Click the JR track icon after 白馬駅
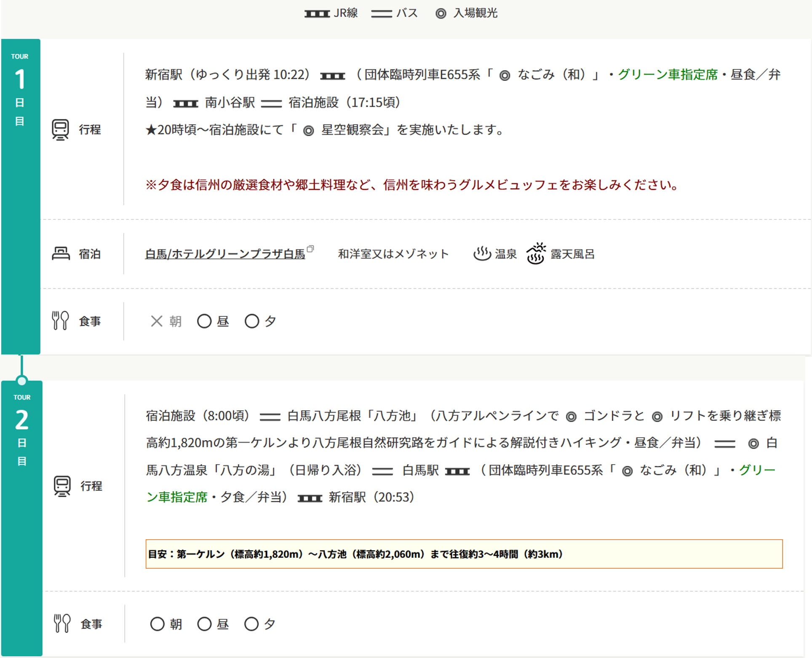 457,471
